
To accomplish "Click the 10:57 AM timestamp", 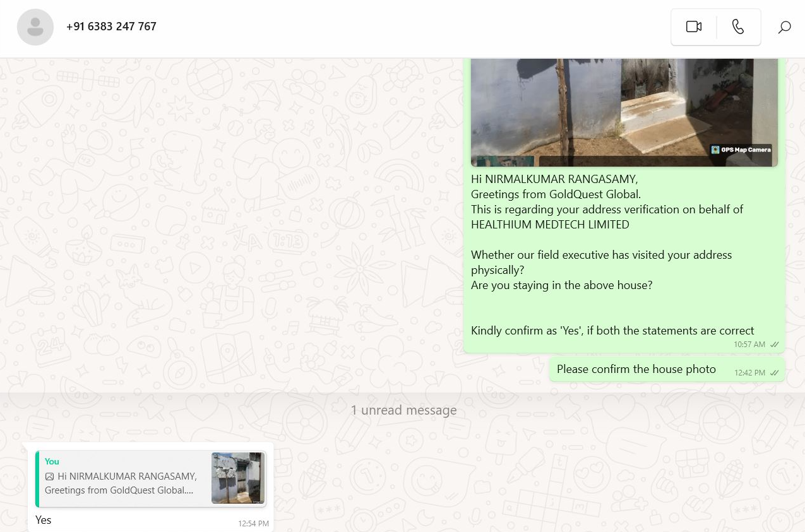I will click(x=749, y=345).
